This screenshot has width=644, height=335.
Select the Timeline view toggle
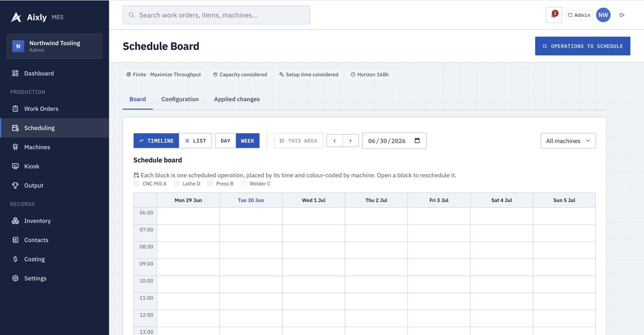click(x=156, y=141)
